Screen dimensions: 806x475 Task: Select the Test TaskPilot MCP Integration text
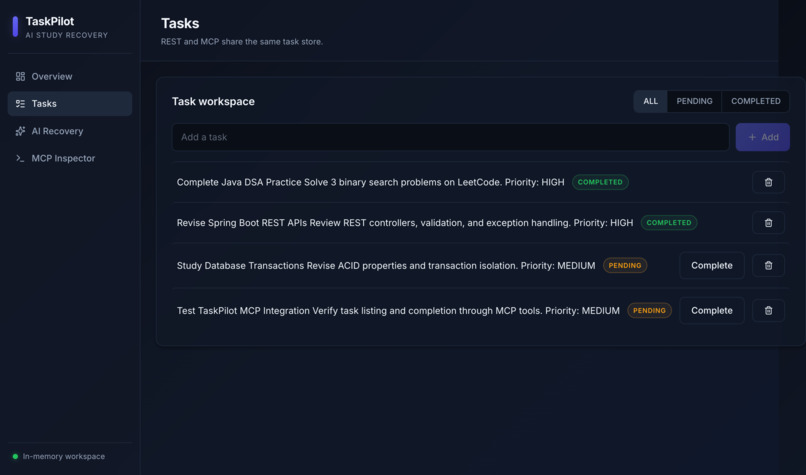398,310
